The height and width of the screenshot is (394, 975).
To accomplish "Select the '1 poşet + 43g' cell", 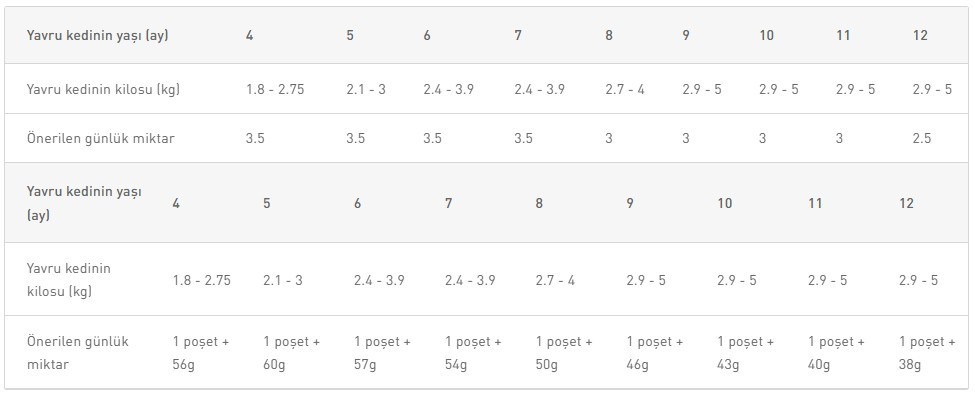I will [746, 353].
